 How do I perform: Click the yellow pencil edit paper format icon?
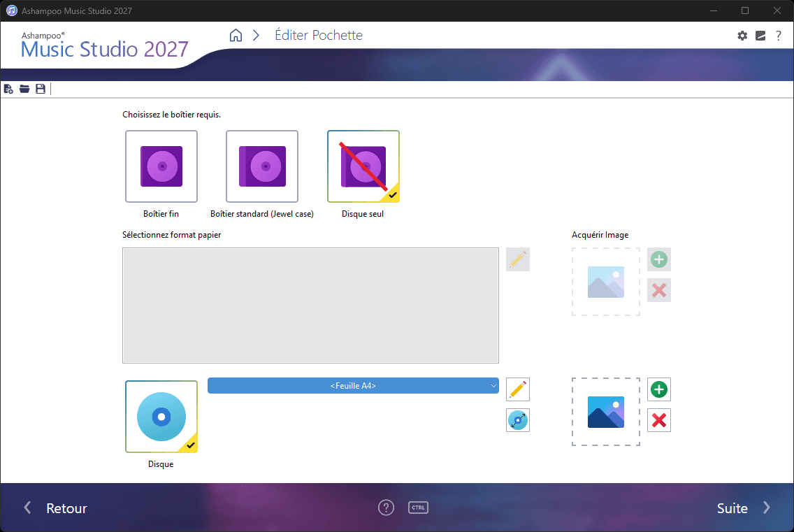point(517,389)
